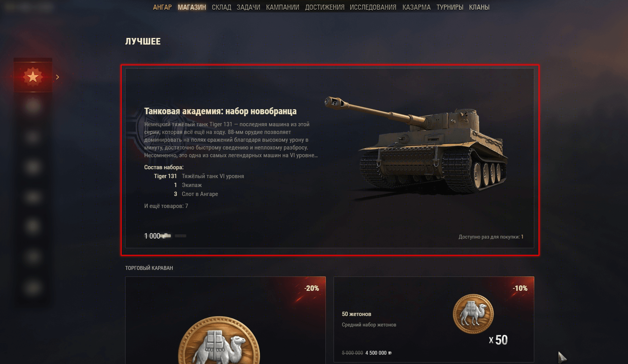
Task: Go to the ЗАДАЧИ tab
Action: [248, 7]
